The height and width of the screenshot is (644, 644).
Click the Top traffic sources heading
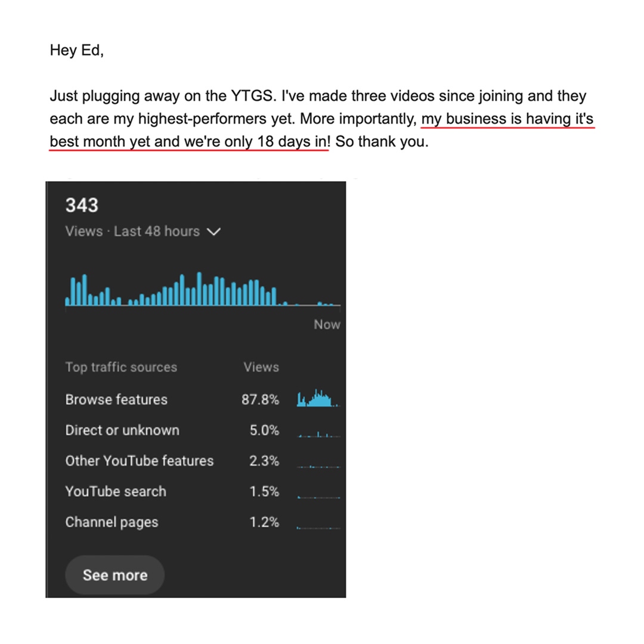click(x=121, y=367)
